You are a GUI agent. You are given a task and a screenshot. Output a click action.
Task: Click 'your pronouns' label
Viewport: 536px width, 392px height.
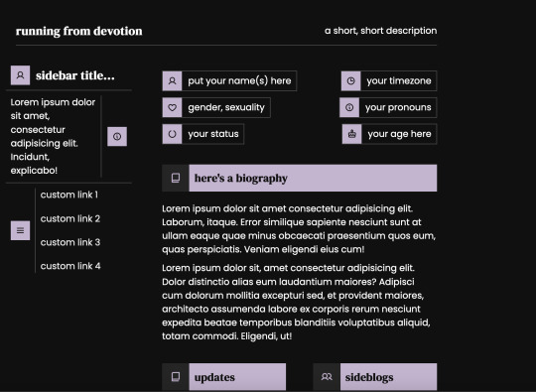click(x=398, y=107)
